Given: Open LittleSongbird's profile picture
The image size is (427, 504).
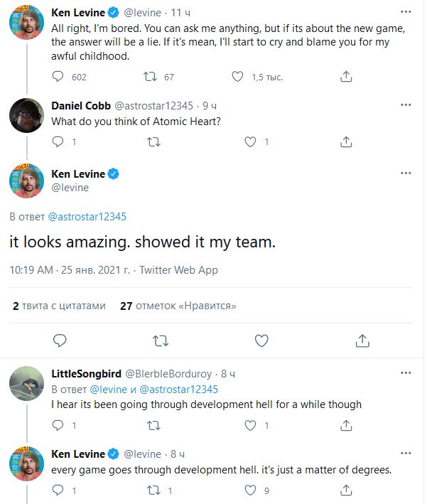Looking at the screenshot, I should point(27,384).
